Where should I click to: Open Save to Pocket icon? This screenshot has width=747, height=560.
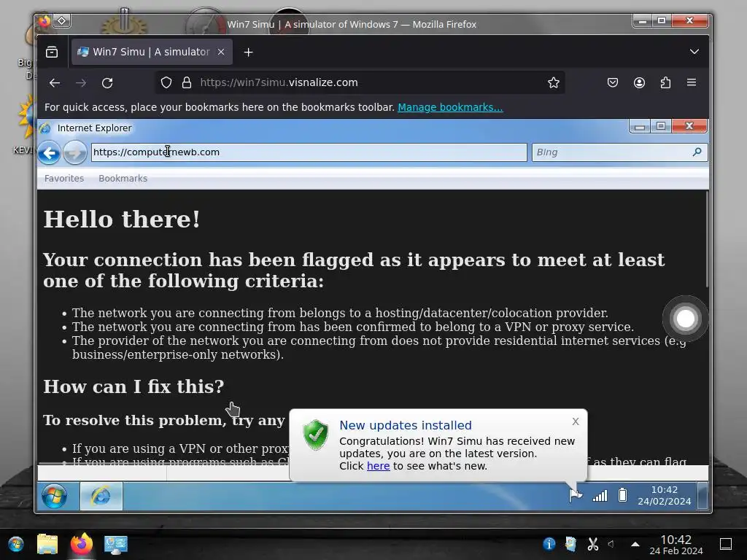click(613, 83)
